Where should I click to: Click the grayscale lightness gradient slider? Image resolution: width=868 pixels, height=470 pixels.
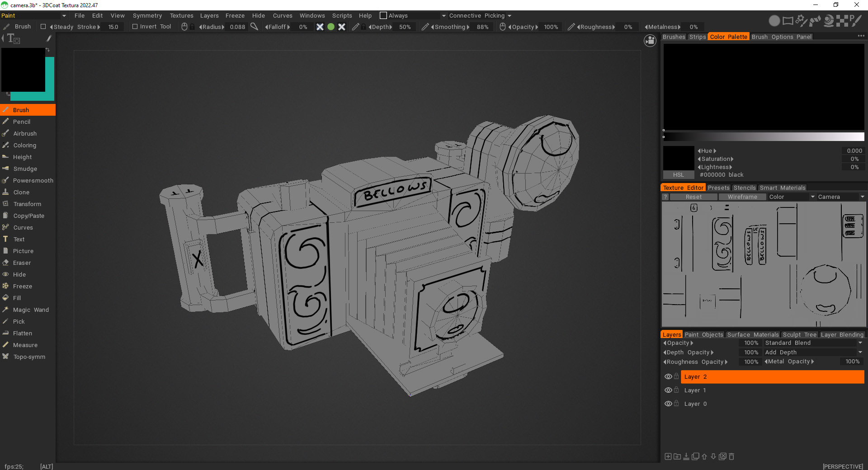tap(764, 136)
